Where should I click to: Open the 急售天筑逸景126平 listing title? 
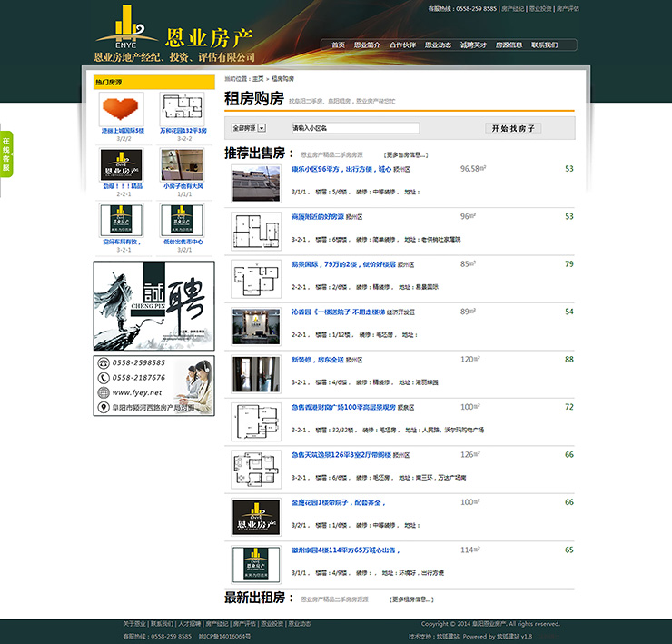(341, 455)
